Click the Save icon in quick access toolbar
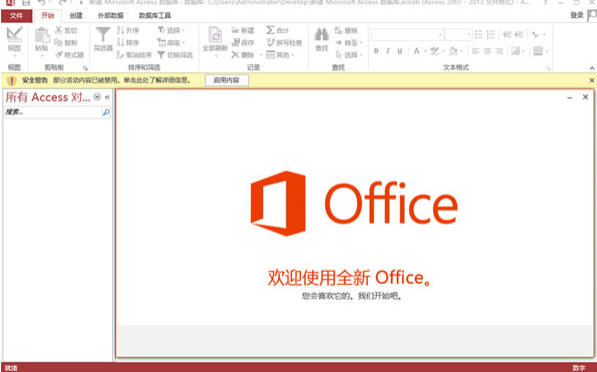The height and width of the screenshot is (372, 597). click(x=26, y=3)
